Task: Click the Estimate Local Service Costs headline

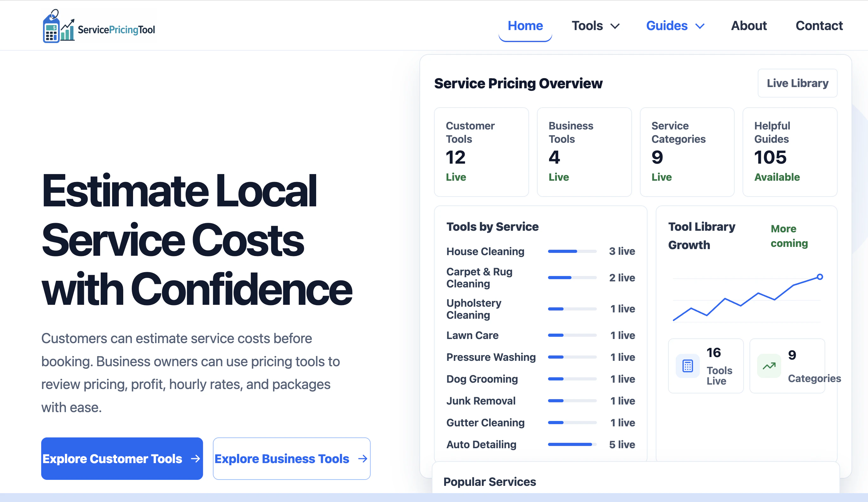Action: pos(197,240)
